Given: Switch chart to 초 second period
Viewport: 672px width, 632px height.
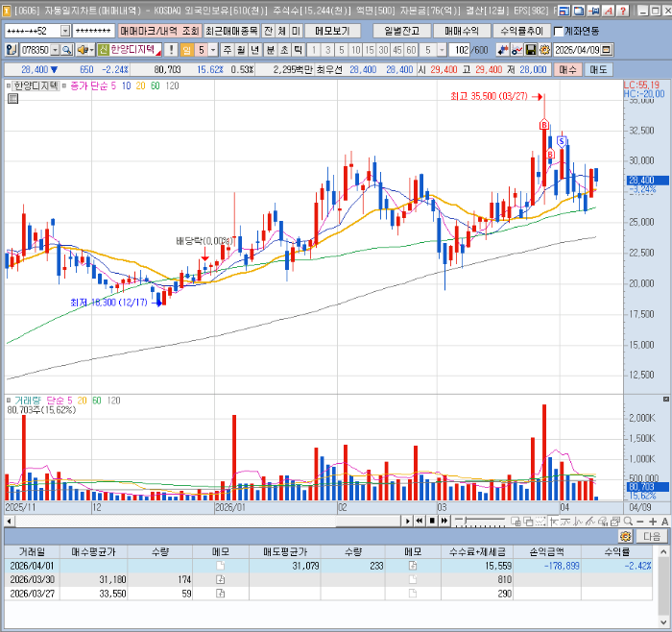Looking at the screenshot, I should (x=284, y=50).
